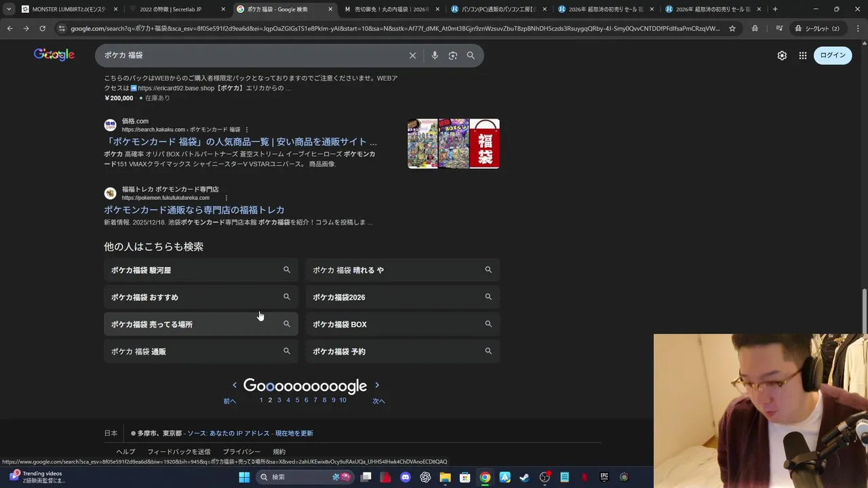The height and width of the screenshot is (488, 868).
Task: Bookmark this page with star icon
Action: (732, 28)
